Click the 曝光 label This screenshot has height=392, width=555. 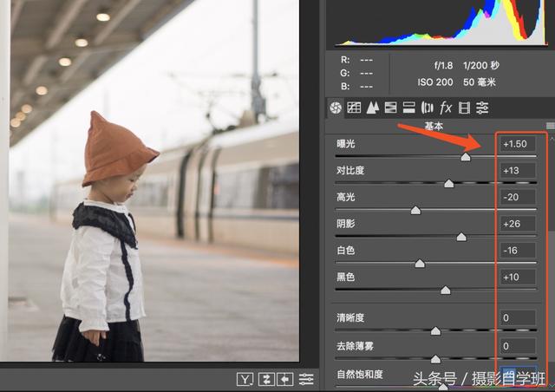click(345, 144)
